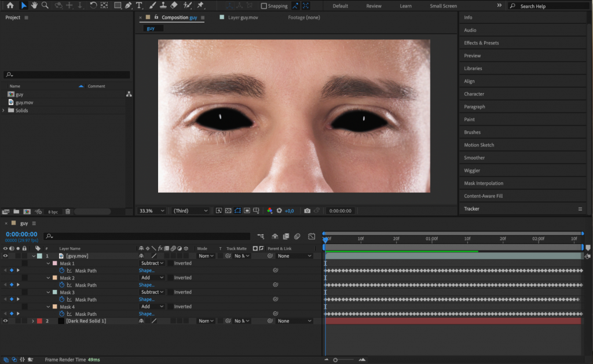The width and height of the screenshot is (593, 364).
Task: Select the Hand tool
Action: tap(34, 5)
